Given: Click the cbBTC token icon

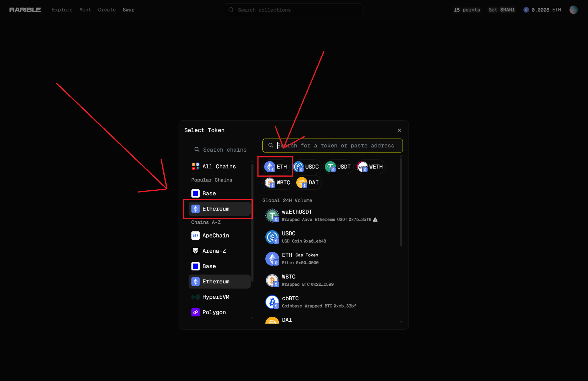Looking at the screenshot, I should [272, 302].
